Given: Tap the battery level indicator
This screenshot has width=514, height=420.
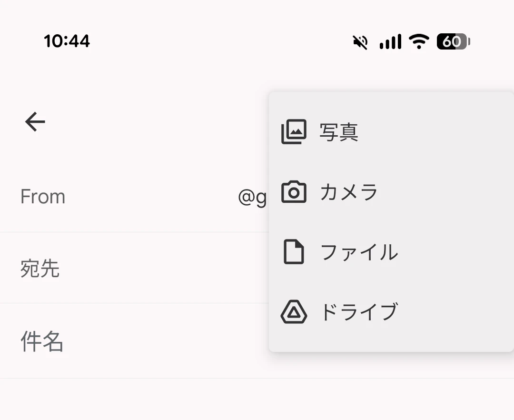Looking at the screenshot, I should point(453,42).
